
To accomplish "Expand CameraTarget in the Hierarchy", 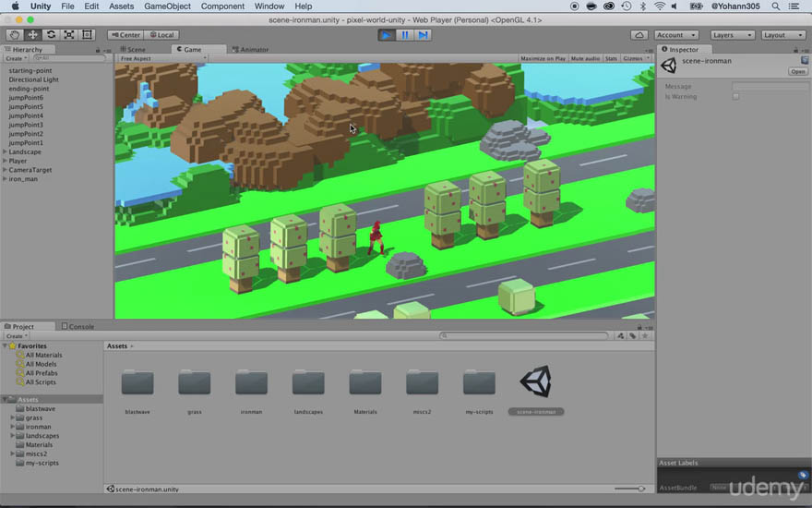I will pos(5,170).
